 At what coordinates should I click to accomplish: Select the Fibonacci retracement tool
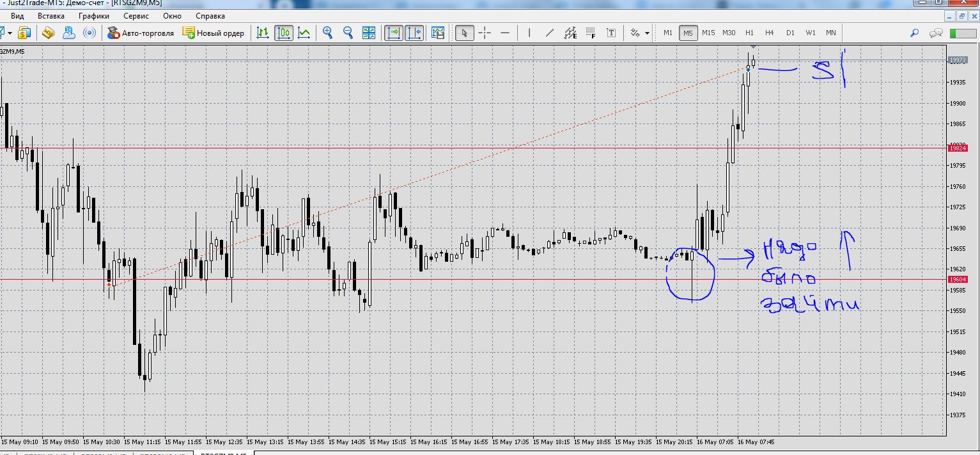click(x=590, y=33)
